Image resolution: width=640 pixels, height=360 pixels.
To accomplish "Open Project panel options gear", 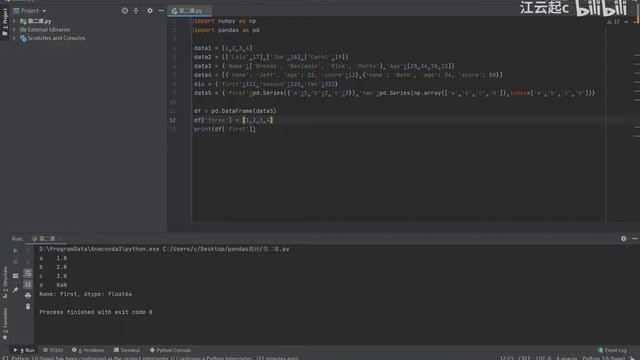I will 150,11.
